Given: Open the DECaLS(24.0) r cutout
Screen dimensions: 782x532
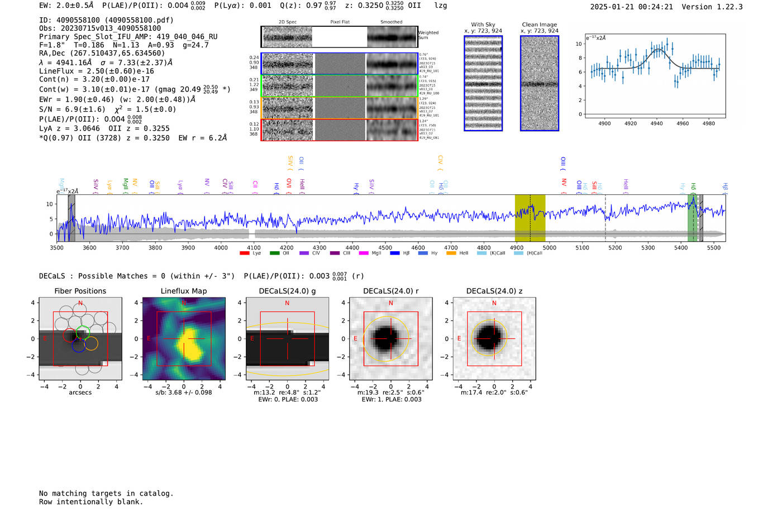Looking at the screenshot, I should point(391,338).
